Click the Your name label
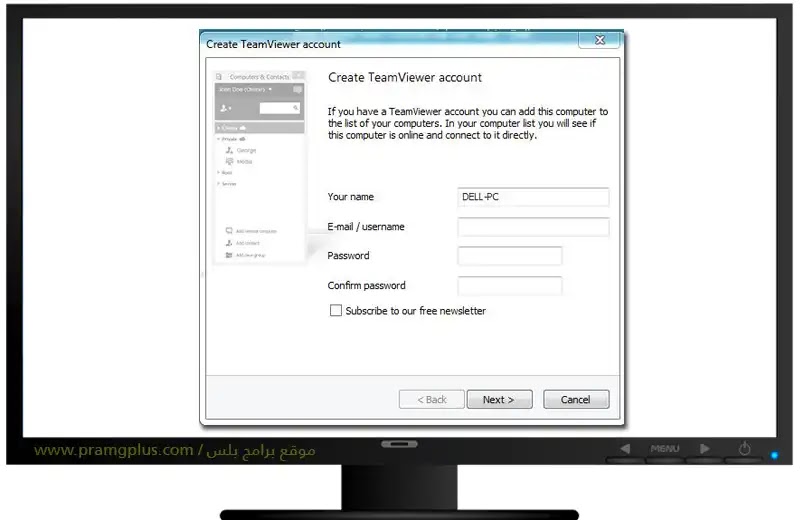This screenshot has width=800, height=520. pos(351,197)
